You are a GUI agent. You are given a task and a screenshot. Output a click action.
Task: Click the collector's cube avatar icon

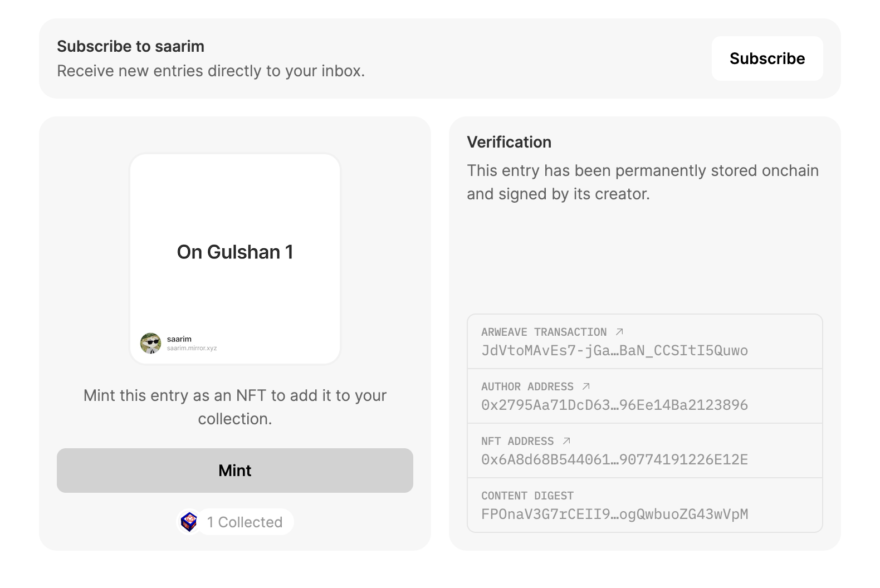[189, 522]
